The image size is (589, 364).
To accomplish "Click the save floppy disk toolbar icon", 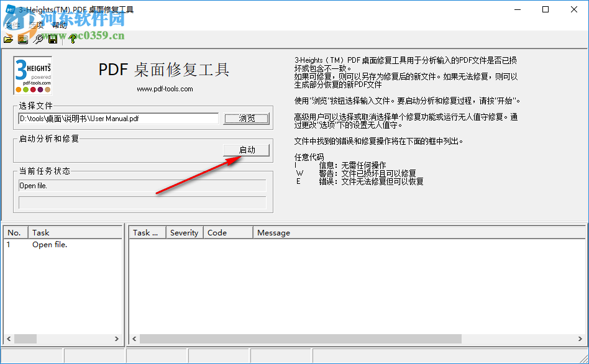I will 53,39.
